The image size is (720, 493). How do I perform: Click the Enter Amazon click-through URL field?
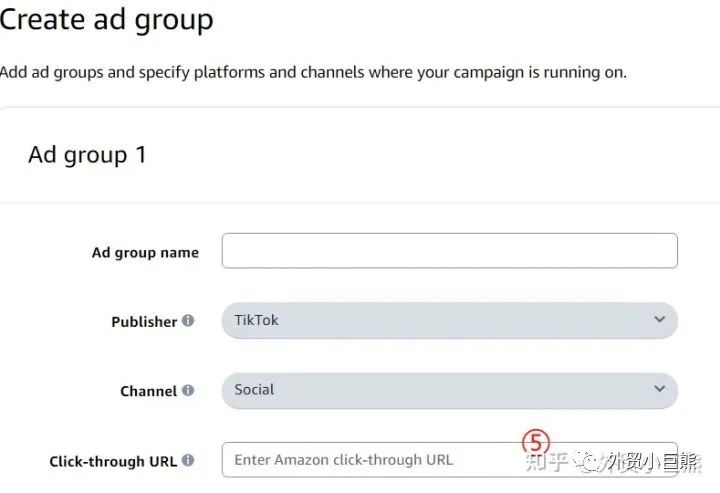tap(370, 460)
